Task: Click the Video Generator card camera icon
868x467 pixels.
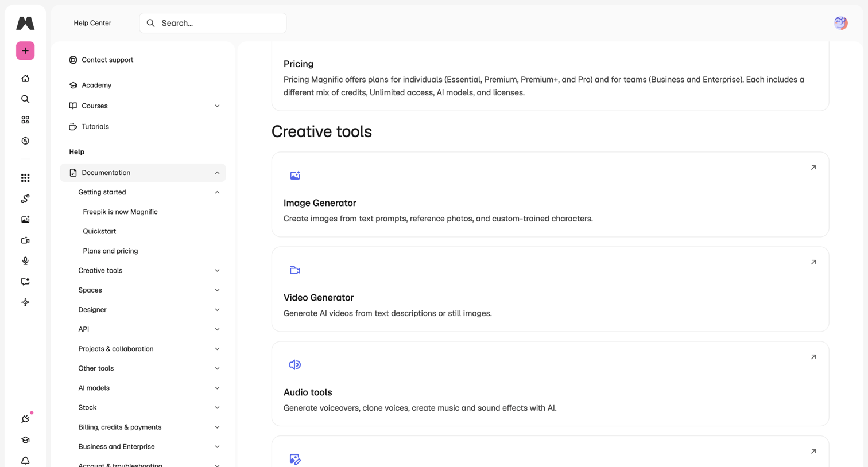Action: (295, 270)
